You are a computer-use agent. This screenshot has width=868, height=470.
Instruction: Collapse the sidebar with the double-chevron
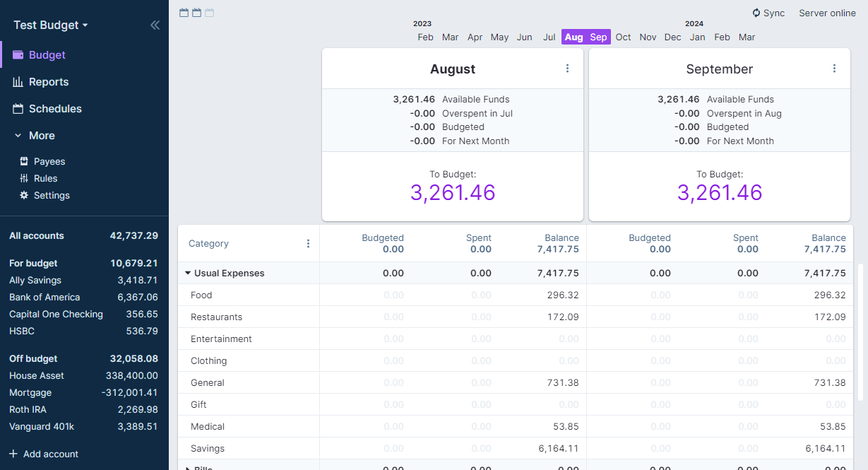click(155, 25)
